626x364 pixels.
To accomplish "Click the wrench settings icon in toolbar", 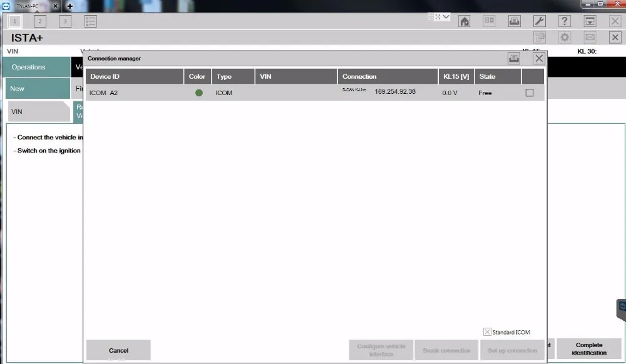I will (x=540, y=21).
